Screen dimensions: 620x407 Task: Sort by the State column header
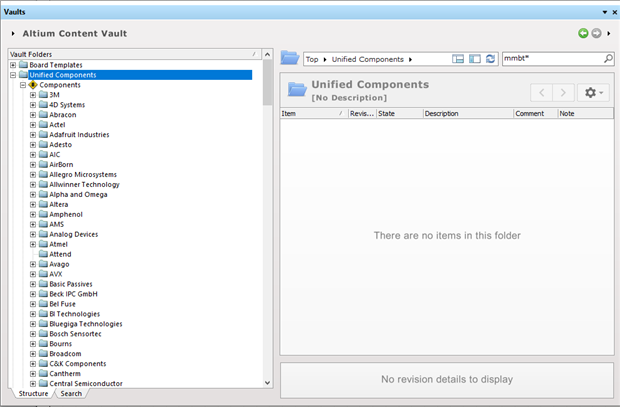click(399, 114)
